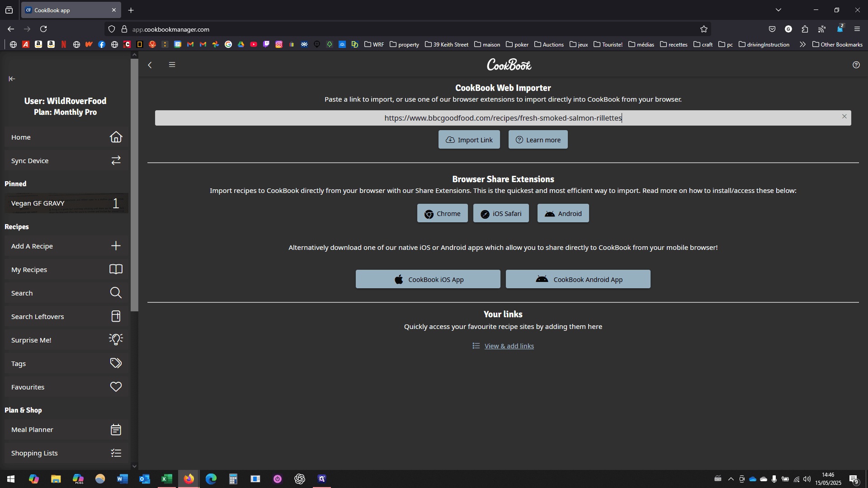Screen dimensions: 868x488
Task: Open Tags in the sidebar
Action: (x=66, y=363)
